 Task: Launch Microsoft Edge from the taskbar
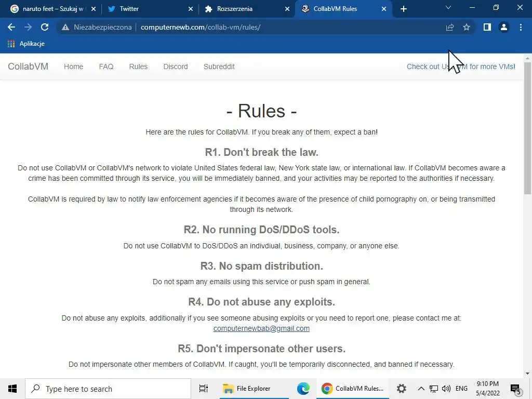tap(303, 389)
